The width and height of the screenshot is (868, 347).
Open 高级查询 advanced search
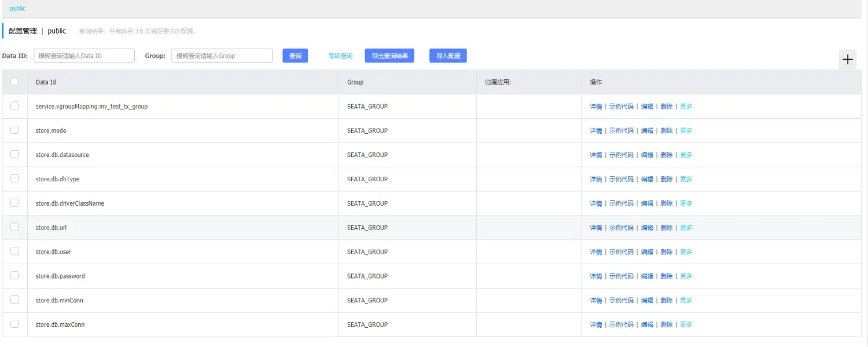pos(340,56)
